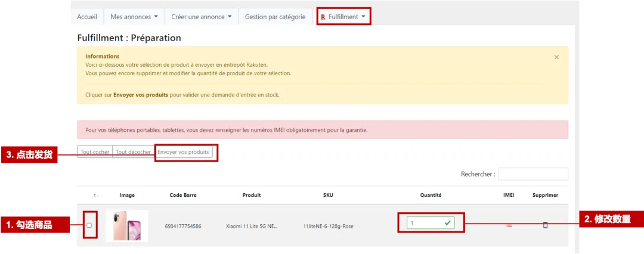This screenshot has width=644, height=254.
Task: Click the SKU text 11liteNE-6-128g-Rose
Action: click(328, 226)
